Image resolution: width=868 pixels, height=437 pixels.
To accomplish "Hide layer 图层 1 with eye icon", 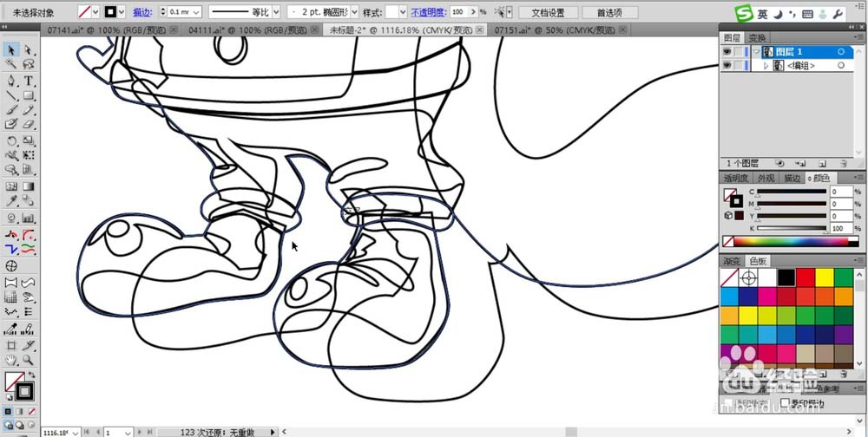I will point(727,51).
